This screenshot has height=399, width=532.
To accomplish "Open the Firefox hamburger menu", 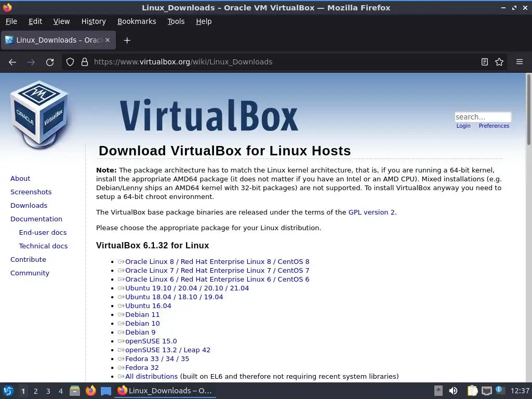I will [x=520, y=62].
